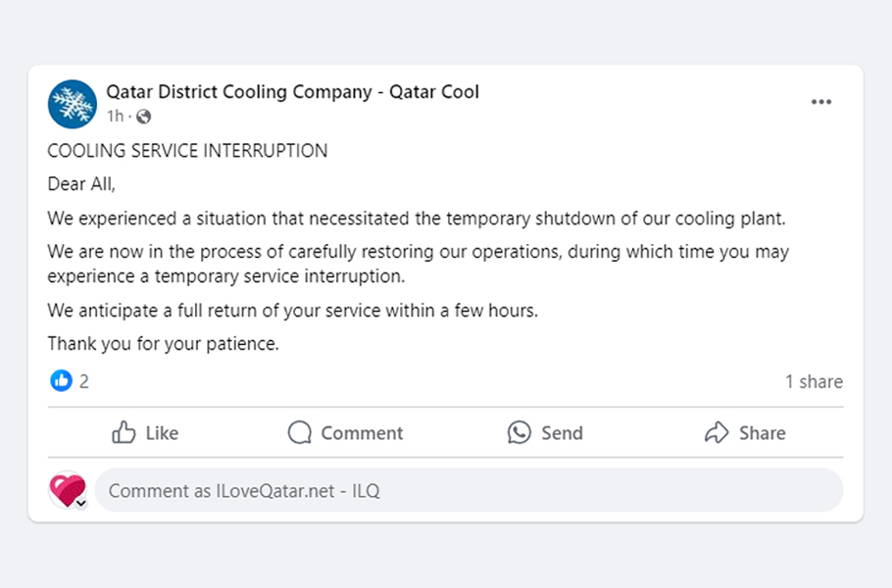Select the WhatsApp icon beside Send
The height and width of the screenshot is (588, 892).
518,432
